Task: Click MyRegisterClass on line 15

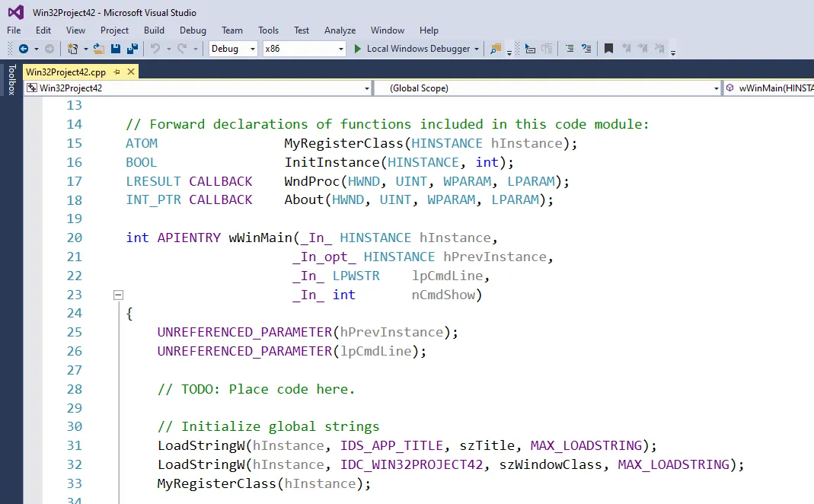Action: (x=343, y=143)
